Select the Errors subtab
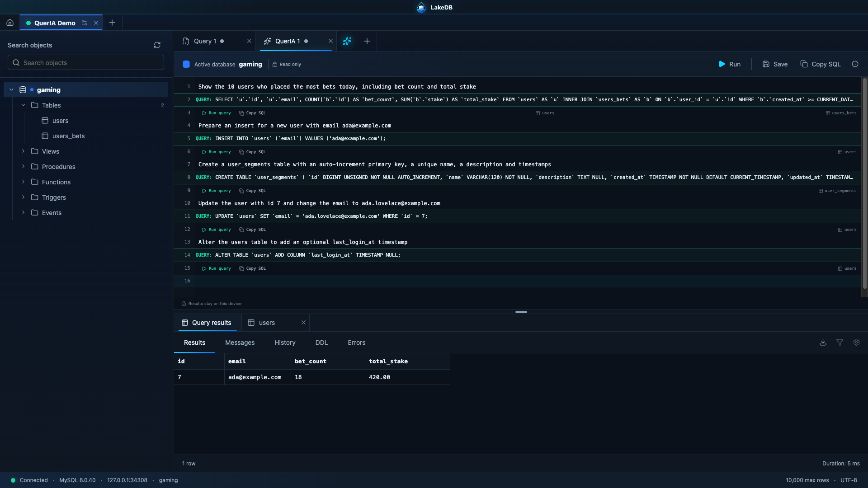 [x=356, y=343]
